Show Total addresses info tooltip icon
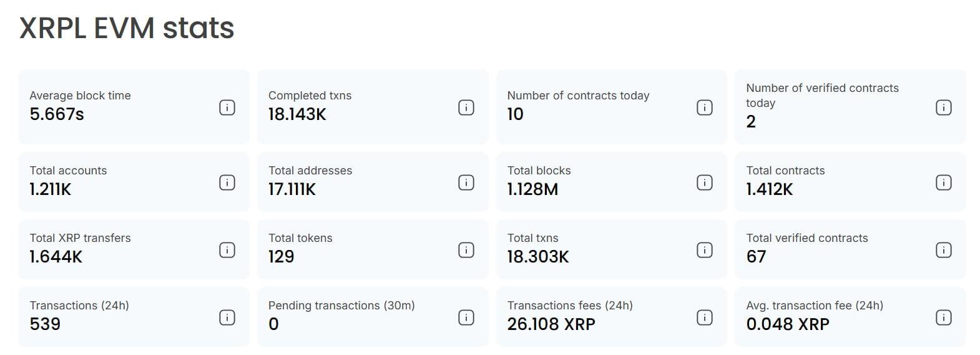980x355 pixels. tap(466, 182)
